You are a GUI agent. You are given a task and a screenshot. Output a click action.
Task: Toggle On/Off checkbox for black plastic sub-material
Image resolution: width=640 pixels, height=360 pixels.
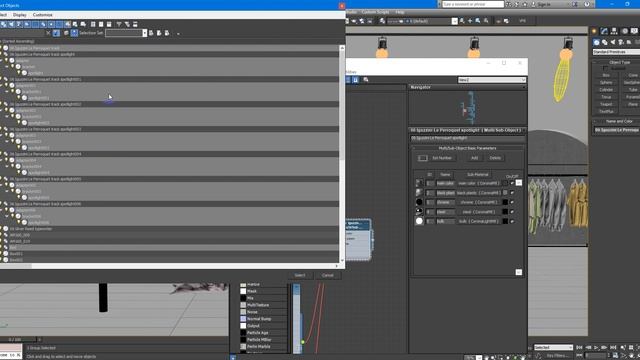512,193
